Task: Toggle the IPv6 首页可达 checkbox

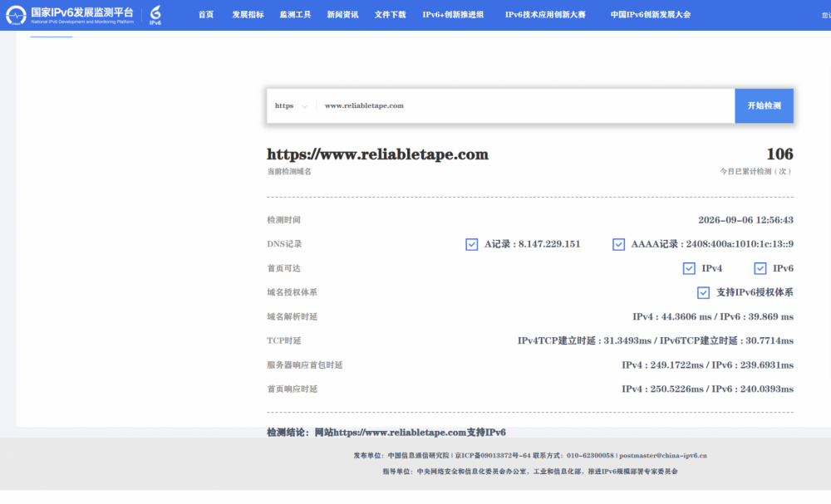Action: coord(760,268)
